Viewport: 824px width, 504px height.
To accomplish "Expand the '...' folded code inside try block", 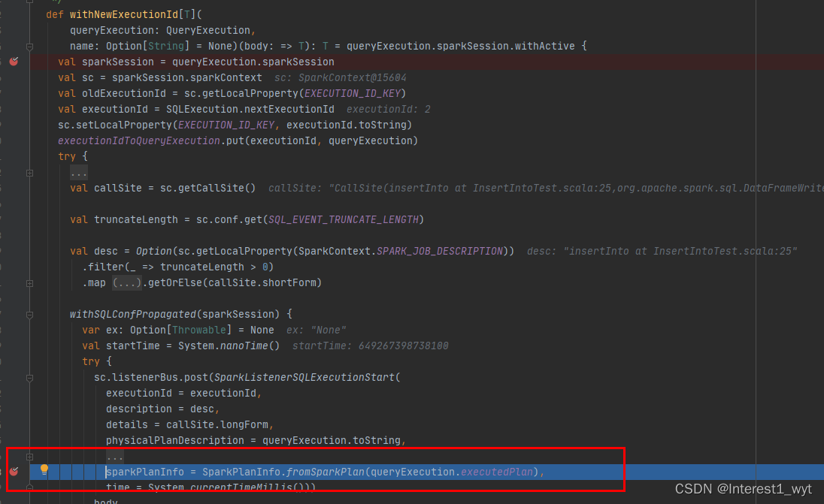I will [80, 172].
